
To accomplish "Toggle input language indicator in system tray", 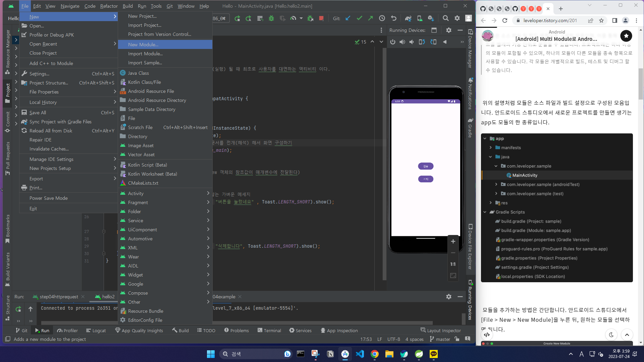I will pos(581,354).
